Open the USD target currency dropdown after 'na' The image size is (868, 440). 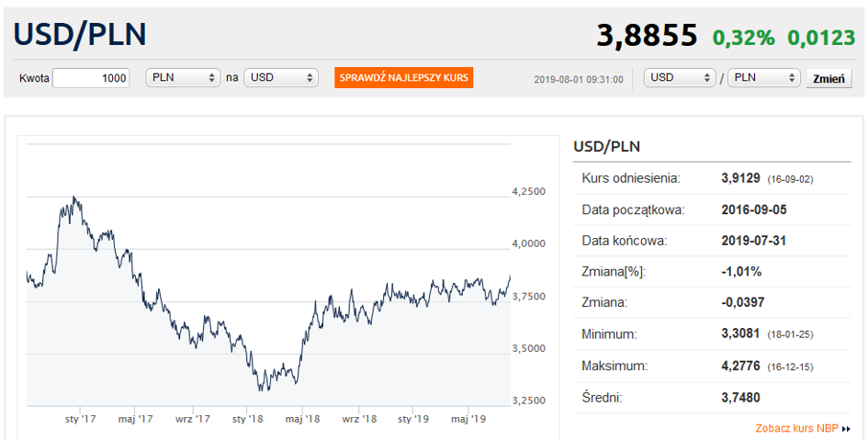click(x=281, y=77)
